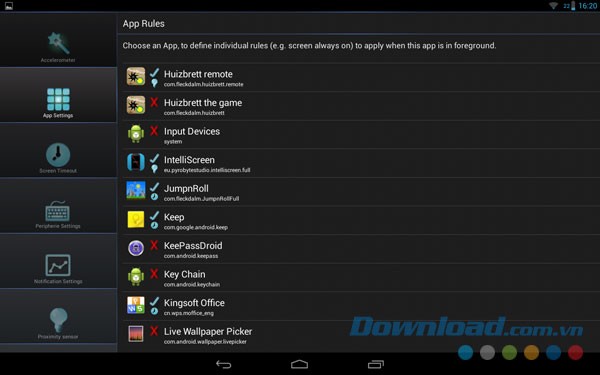
Task: Open rules for Huizbrett the game
Action: [x=361, y=106]
